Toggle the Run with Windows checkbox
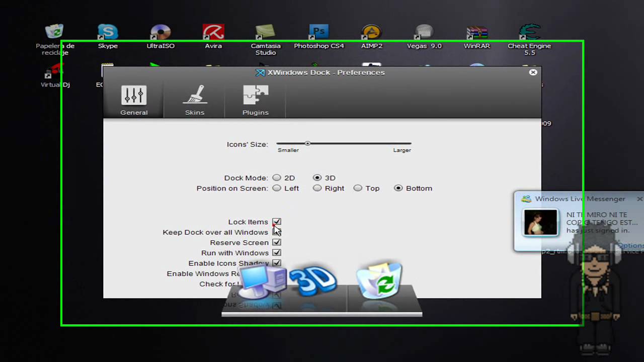Image resolution: width=644 pixels, height=362 pixels. (x=277, y=252)
